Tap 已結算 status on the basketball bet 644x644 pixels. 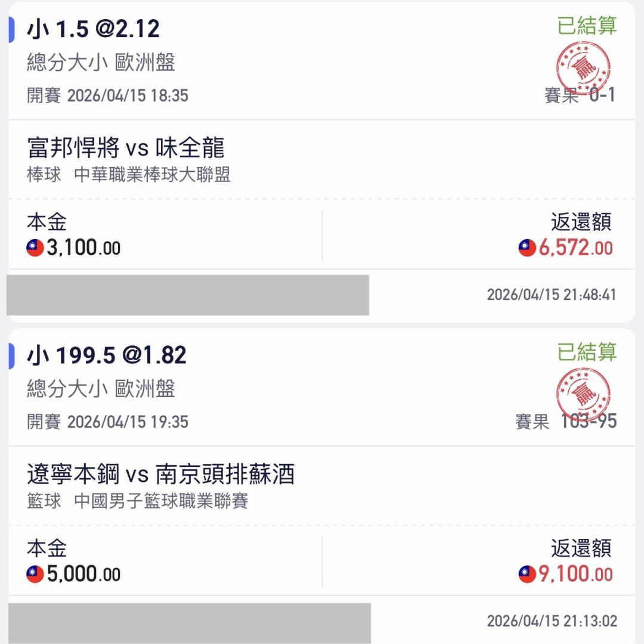(587, 352)
